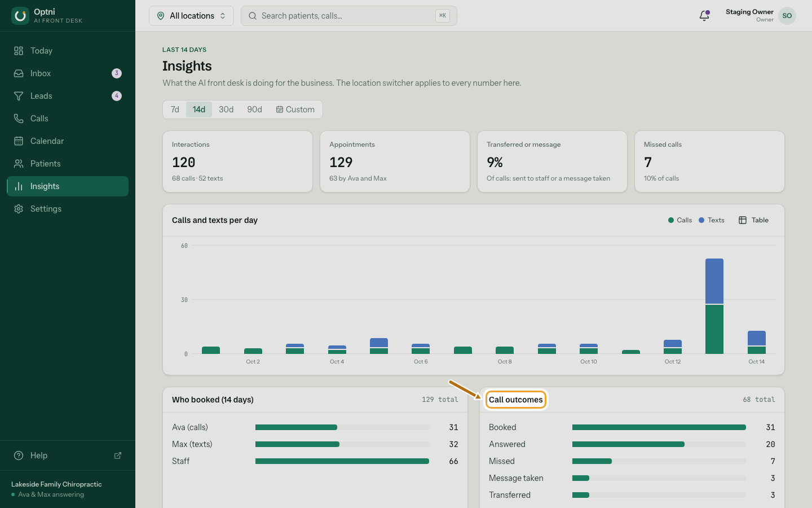This screenshot has width=812, height=508.
Task: Select the 14d range
Action: click(x=199, y=110)
